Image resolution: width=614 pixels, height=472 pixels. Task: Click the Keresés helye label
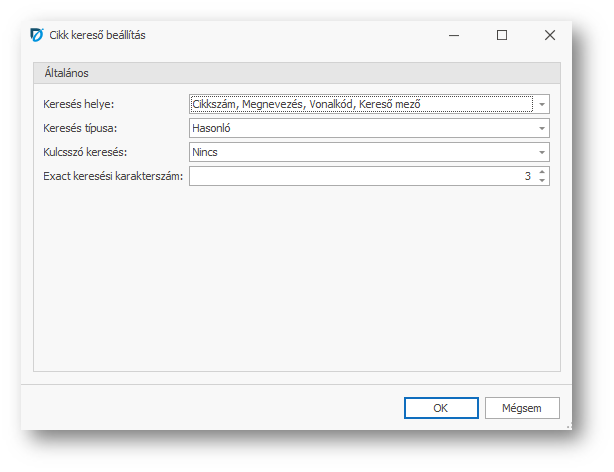pyautogui.click(x=79, y=104)
